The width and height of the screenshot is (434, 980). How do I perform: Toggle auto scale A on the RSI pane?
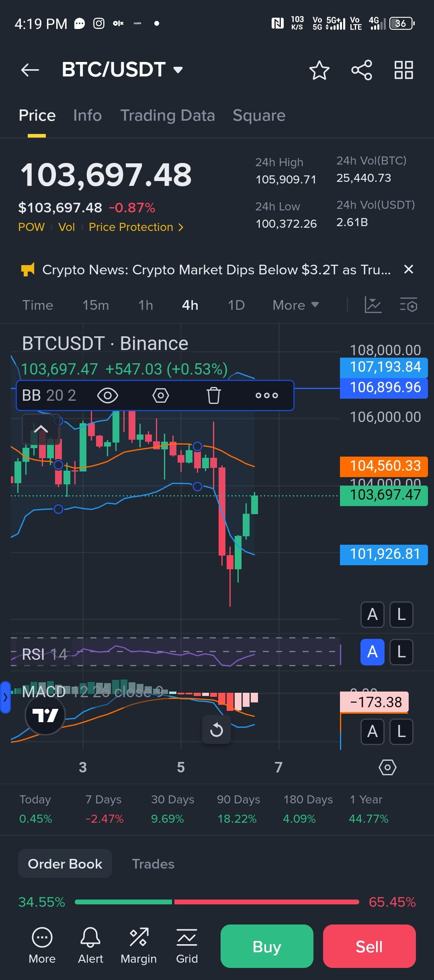373,652
